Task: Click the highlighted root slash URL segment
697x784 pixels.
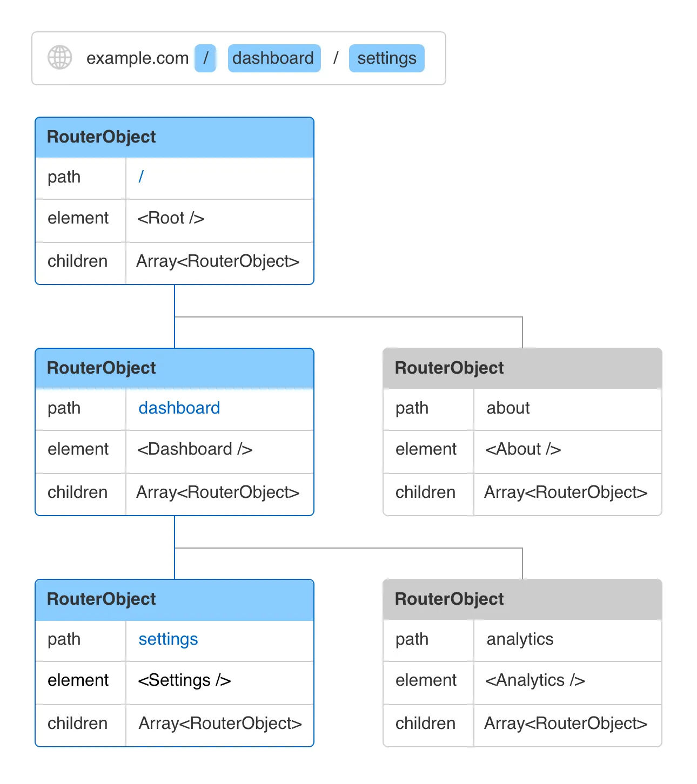Action: [205, 58]
